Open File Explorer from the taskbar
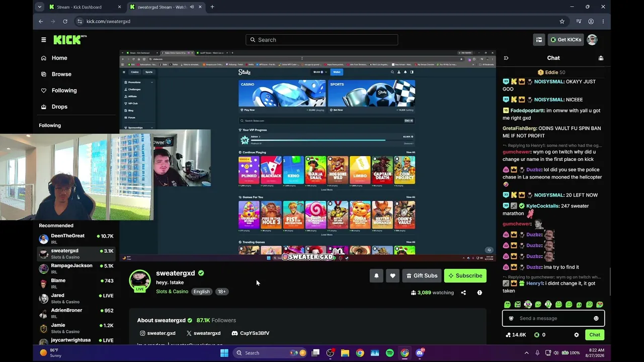Viewport: 644px width, 362px height. [345, 353]
